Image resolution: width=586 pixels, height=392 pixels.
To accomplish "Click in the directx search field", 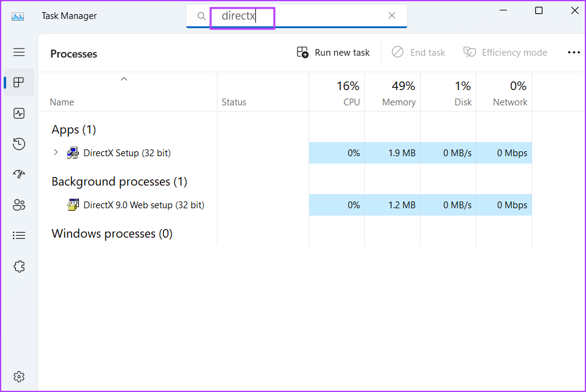I will 296,16.
